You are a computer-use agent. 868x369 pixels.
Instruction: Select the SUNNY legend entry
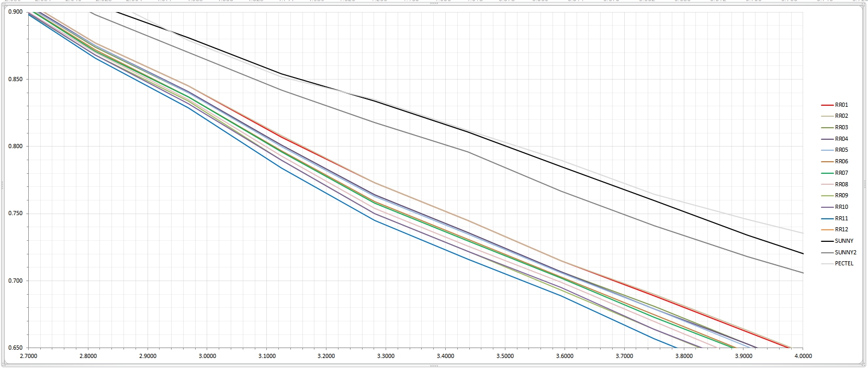[x=843, y=241]
